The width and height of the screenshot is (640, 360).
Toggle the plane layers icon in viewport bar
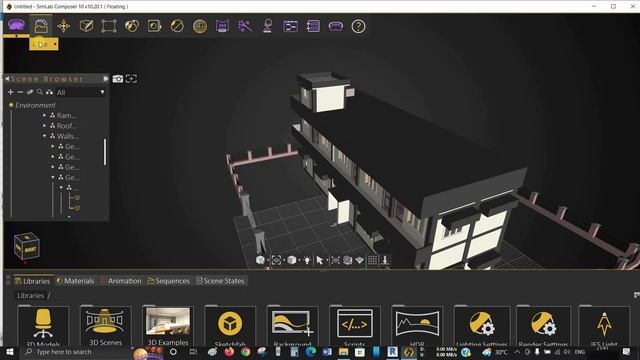pyautogui.click(x=360, y=260)
